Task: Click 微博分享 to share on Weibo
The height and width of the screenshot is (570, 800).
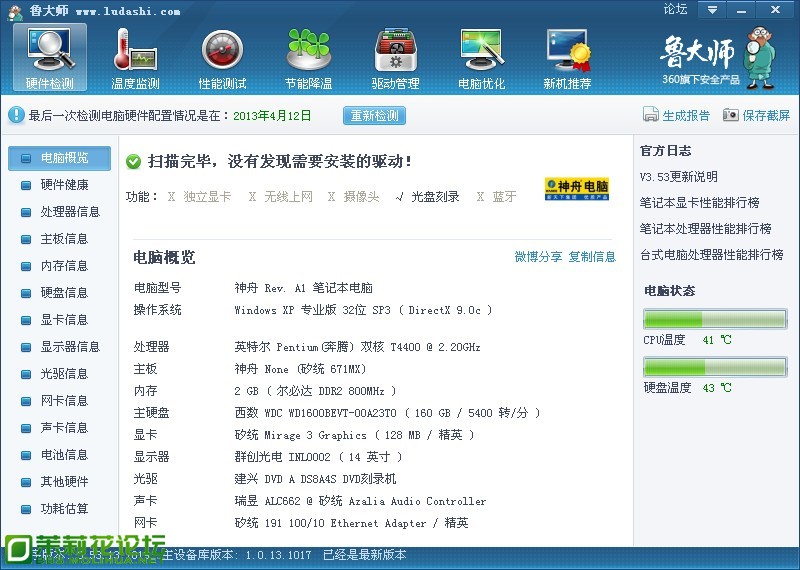Action: 538,257
